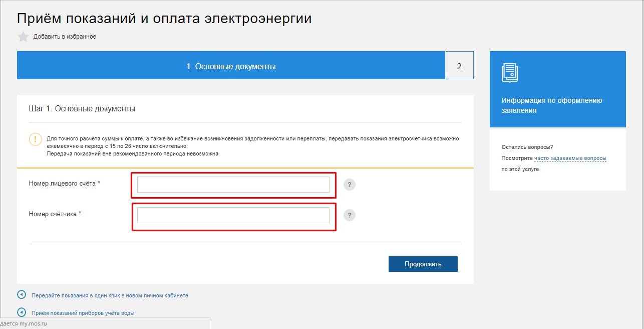This screenshot has height=329, width=644.
Task: Switch to step tab number 2
Action: point(459,66)
